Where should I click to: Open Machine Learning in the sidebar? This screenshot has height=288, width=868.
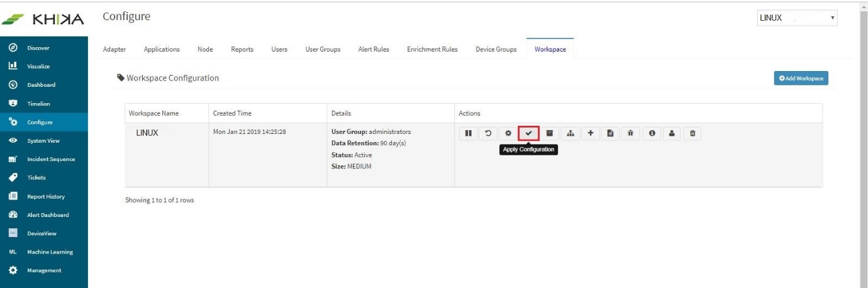[44, 252]
